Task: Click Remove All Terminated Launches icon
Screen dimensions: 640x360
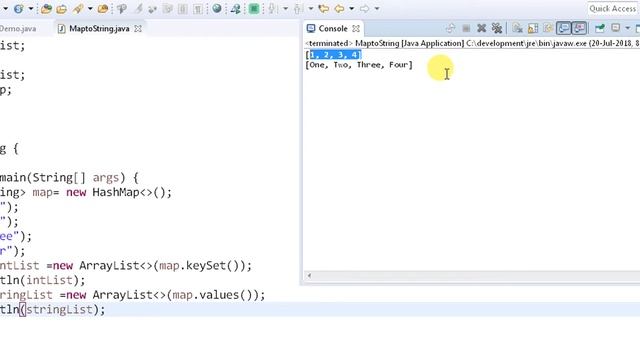Action: [497, 28]
